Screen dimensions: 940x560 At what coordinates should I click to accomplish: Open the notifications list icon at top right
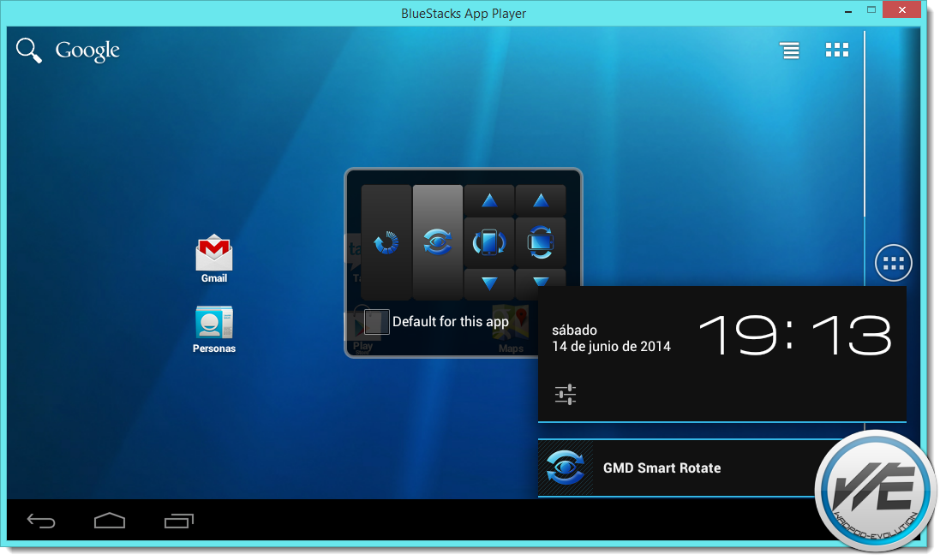[789, 51]
